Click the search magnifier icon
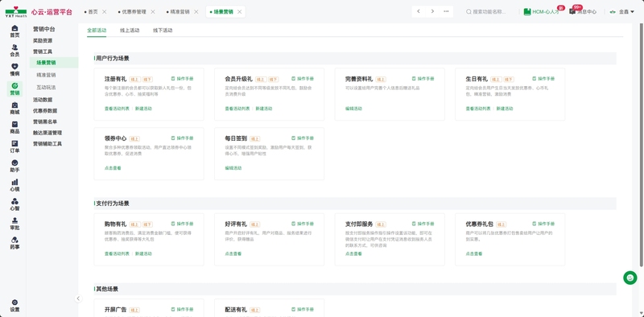This screenshot has height=317, width=644. pos(469,12)
